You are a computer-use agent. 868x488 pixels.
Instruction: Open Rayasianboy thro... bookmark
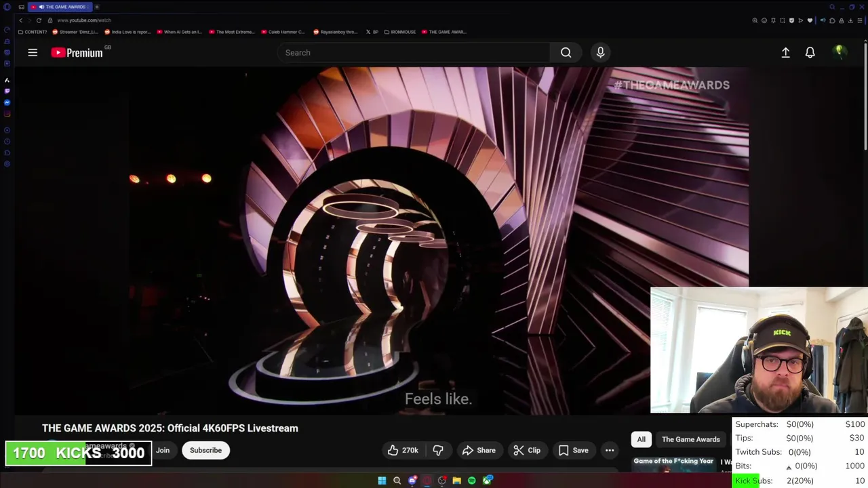pyautogui.click(x=335, y=32)
